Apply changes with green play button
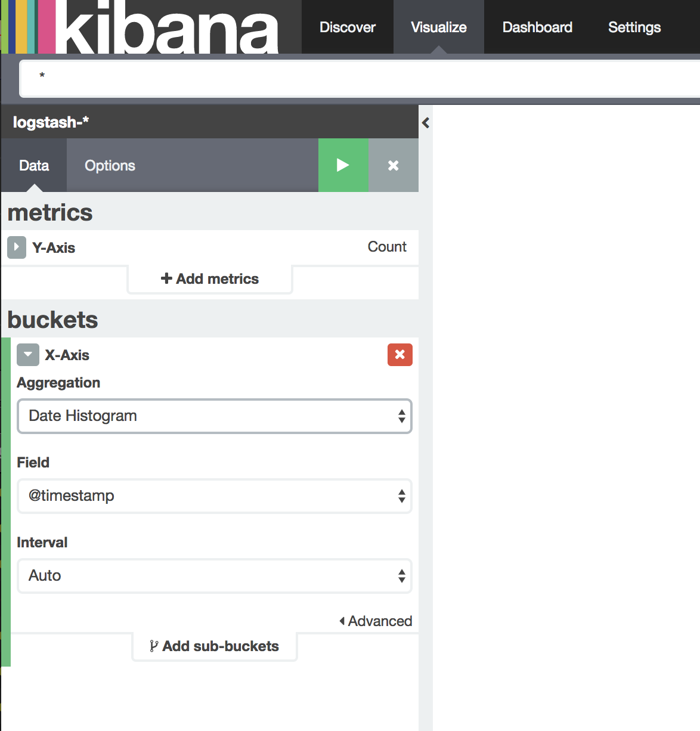Viewport: 700px width, 731px height. pyautogui.click(x=343, y=165)
